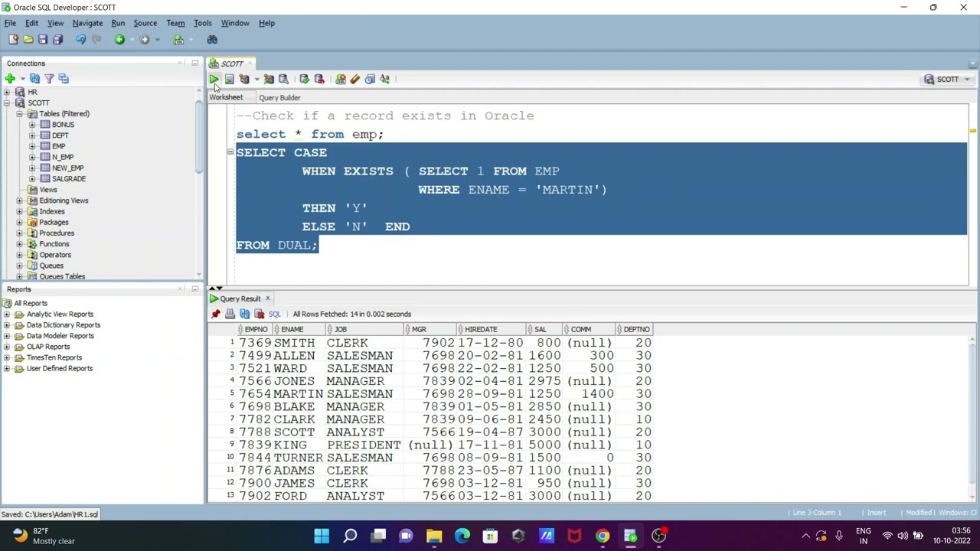Expand Data Dictionary Reports node
The image size is (980, 551).
pos(7,325)
